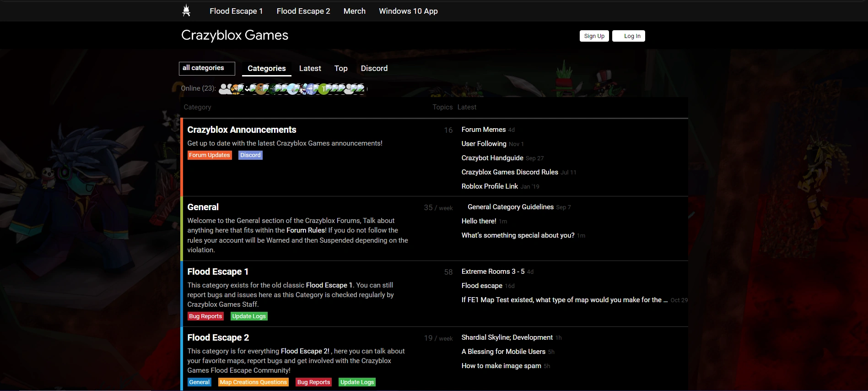The width and height of the screenshot is (868, 391).
Task: Open the Extreme Rooms 3 - 5 topic
Action: coord(493,272)
